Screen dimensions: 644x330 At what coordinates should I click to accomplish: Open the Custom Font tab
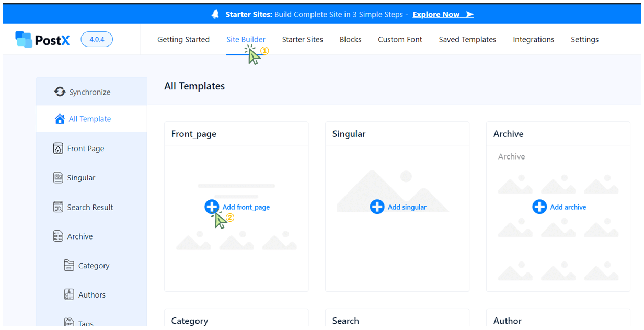click(400, 39)
